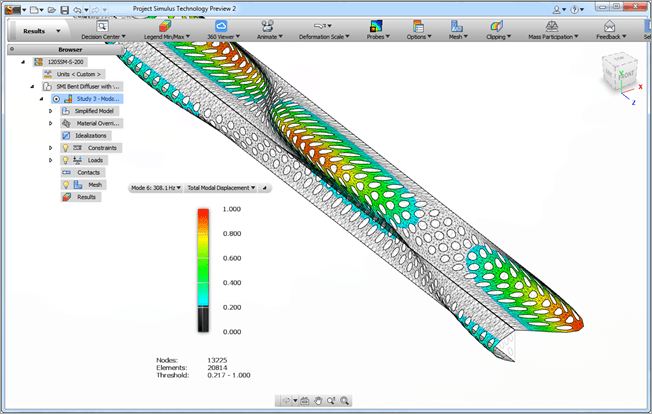Expand the Simplified Model node
Image resolution: width=652 pixels, height=414 pixels.
[51, 111]
